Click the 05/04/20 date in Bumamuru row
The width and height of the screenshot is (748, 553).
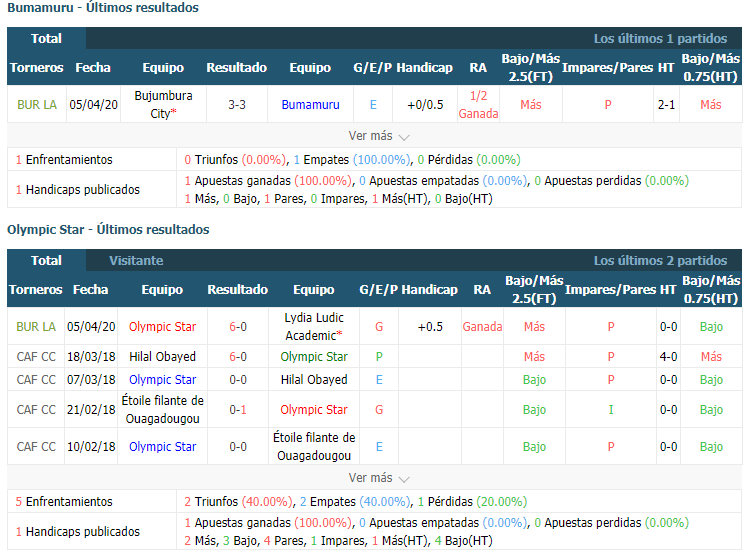(94, 104)
